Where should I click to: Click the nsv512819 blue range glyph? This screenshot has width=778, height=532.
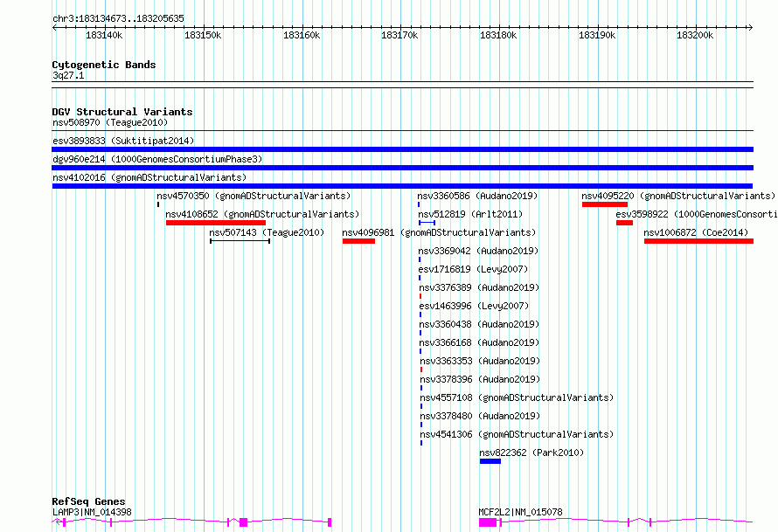click(x=427, y=223)
